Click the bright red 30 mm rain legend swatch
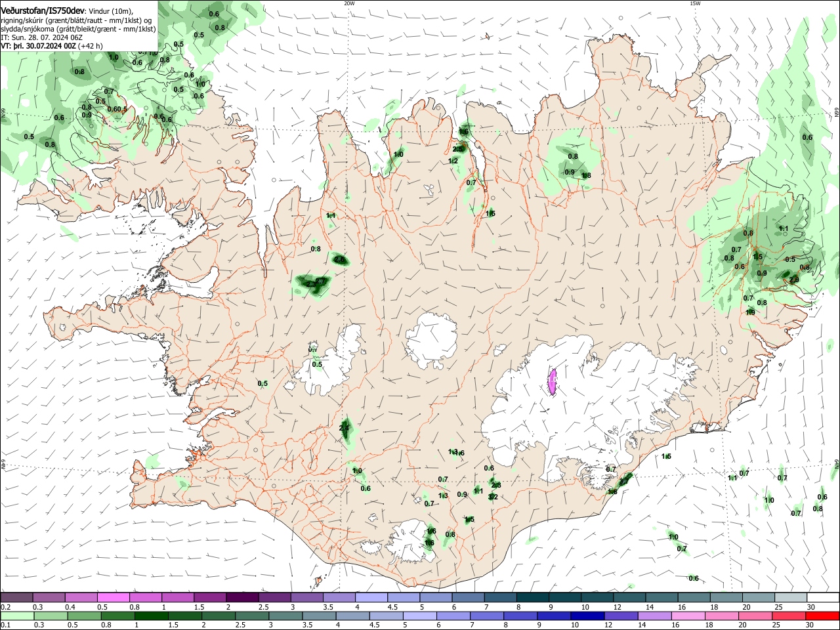Screen dimensions: 840x630 822,616
